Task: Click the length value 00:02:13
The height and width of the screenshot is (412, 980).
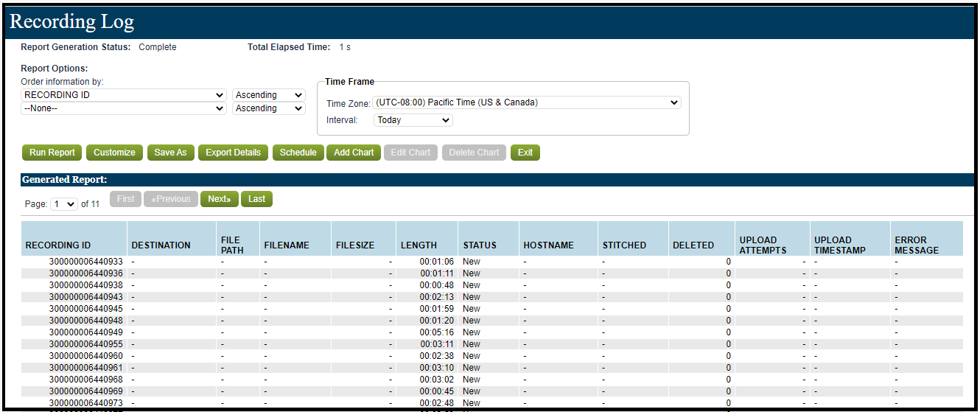Action: click(x=437, y=297)
